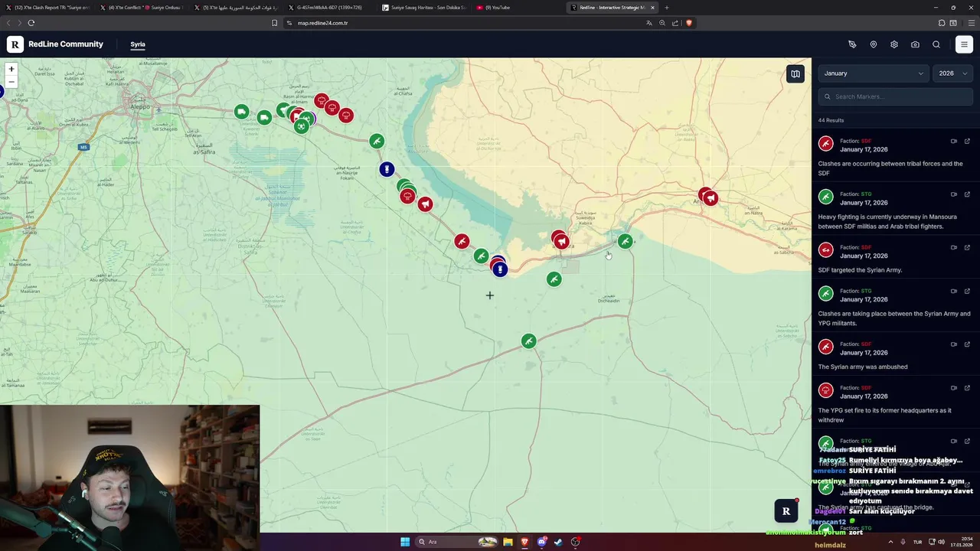
Task: Click the green rifle marker right of mouse cursor
Action: tap(625, 241)
